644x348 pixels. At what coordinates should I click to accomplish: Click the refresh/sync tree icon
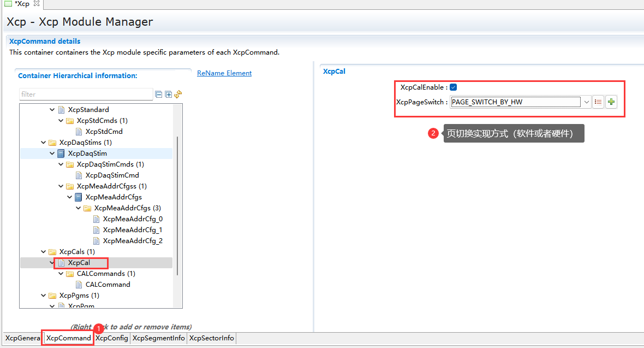tap(178, 94)
